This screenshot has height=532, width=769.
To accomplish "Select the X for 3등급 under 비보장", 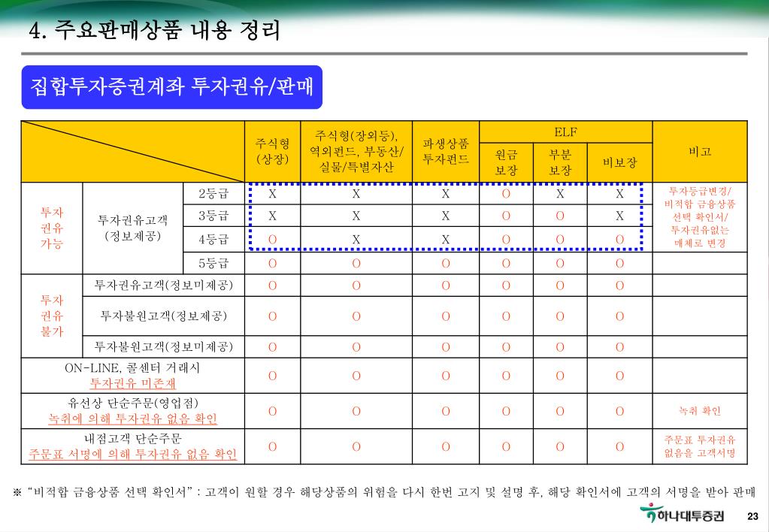I will (620, 216).
